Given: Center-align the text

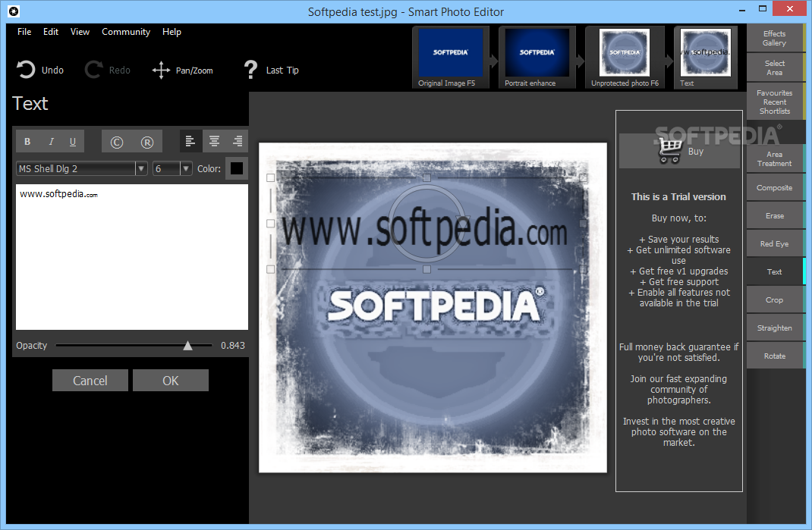Looking at the screenshot, I should coord(214,141).
